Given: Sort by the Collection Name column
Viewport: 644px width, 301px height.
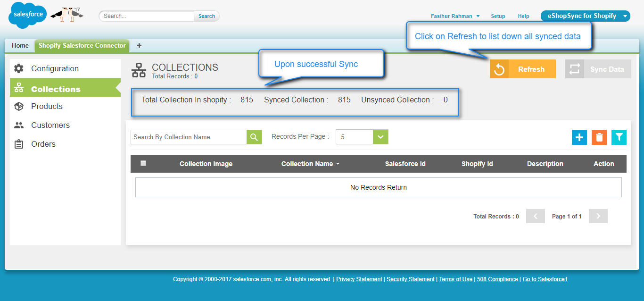Looking at the screenshot, I should pyautogui.click(x=310, y=164).
